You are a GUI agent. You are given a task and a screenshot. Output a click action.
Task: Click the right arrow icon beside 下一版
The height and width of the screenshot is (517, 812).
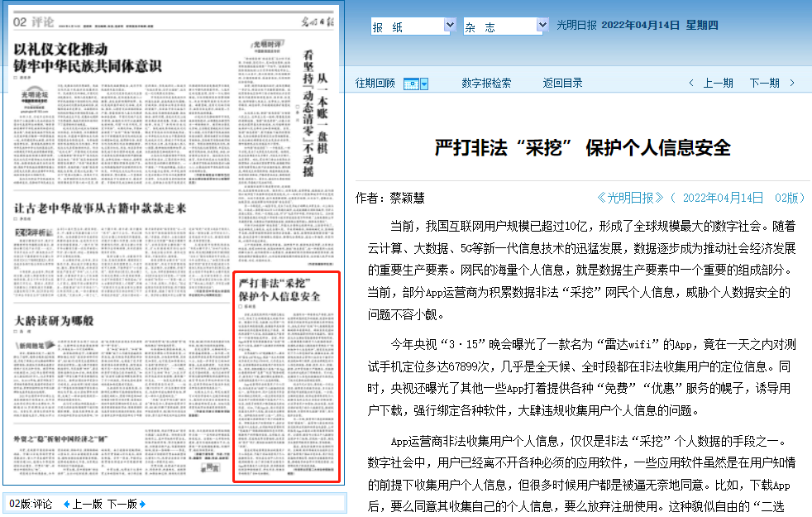142,504
